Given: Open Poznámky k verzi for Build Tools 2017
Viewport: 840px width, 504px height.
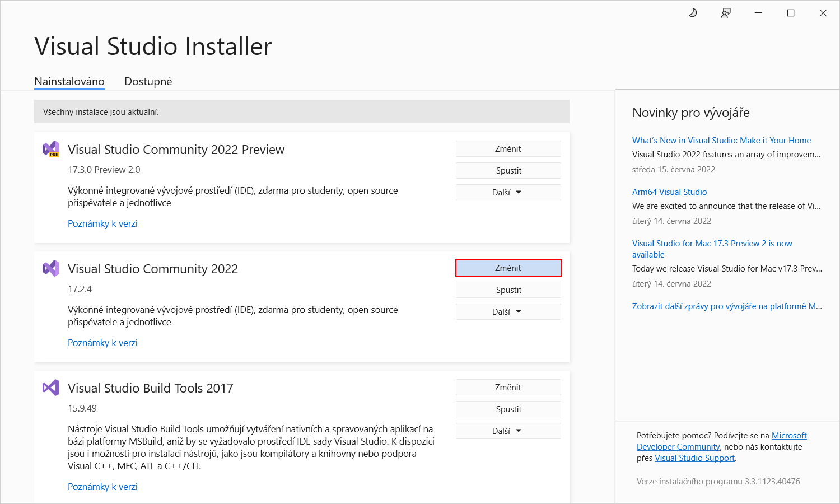Looking at the screenshot, I should click(102, 486).
